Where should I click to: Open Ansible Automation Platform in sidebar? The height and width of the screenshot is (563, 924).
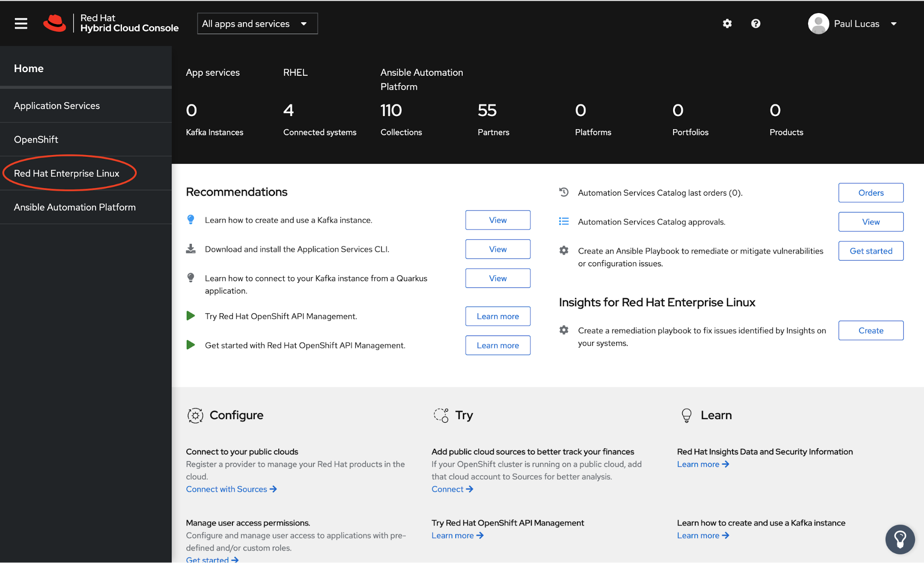74,207
